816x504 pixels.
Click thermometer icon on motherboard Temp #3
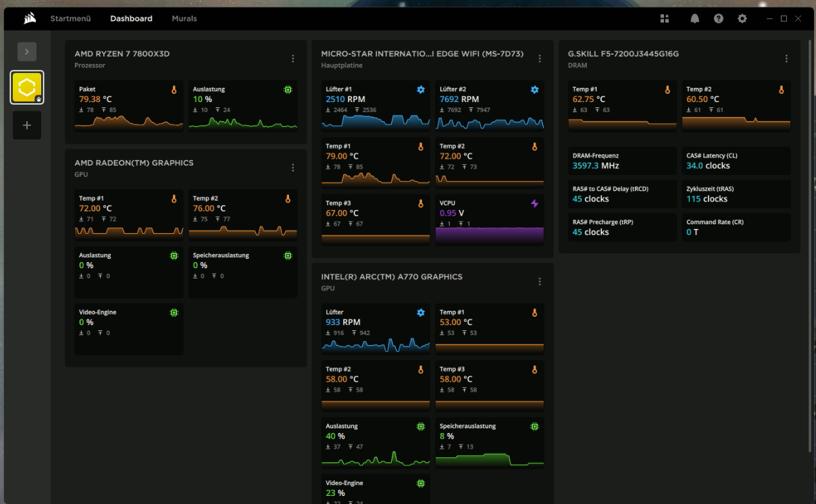[421, 203]
